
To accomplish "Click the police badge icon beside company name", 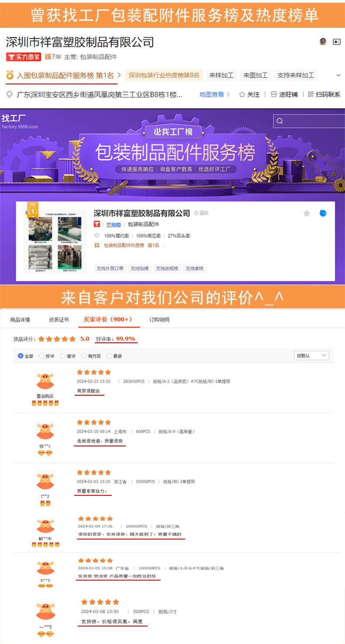I will tap(323, 42).
